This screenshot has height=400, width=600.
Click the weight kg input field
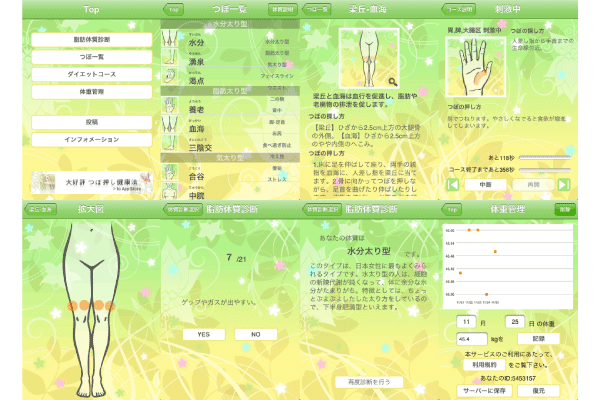[470, 338]
